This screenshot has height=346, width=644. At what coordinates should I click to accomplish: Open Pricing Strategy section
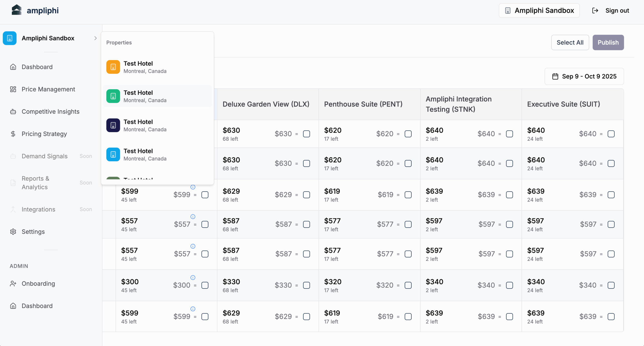44,134
